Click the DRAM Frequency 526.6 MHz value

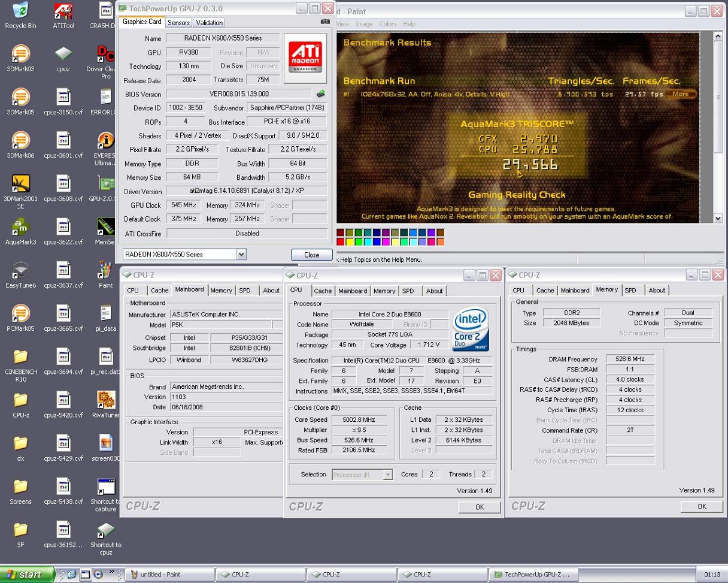coord(630,359)
